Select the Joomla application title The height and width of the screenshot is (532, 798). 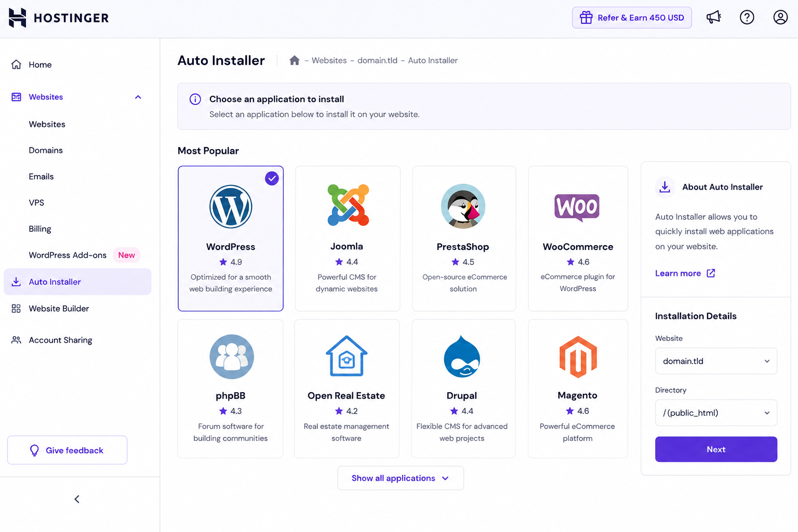tap(347, 246)
